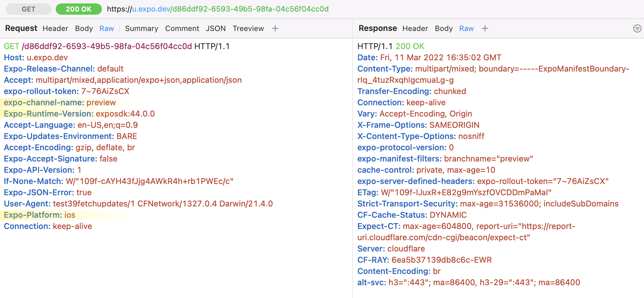Image resolution: width=644 pixels, height=298 pixels.
Task: Select the highlighted Expo-Platform: ios line
Action: [x=39, y=215]
